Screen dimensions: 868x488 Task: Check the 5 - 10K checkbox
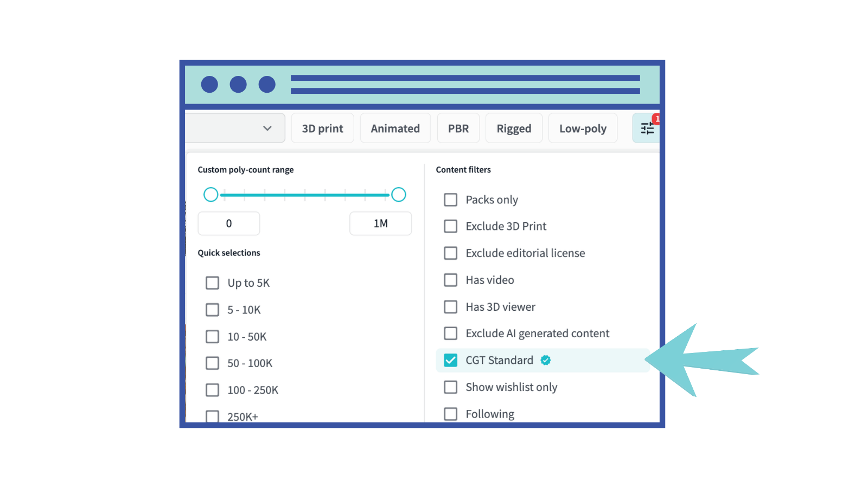[213, 310]
